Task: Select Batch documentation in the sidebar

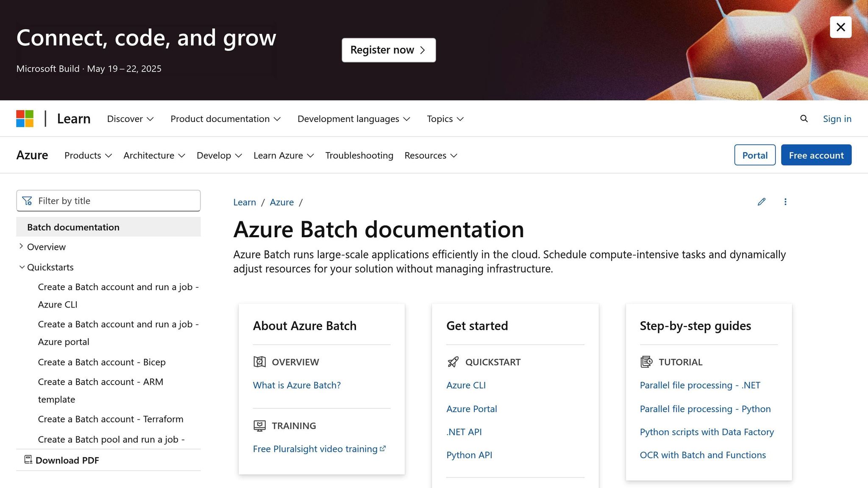Action: click(108, 227)
